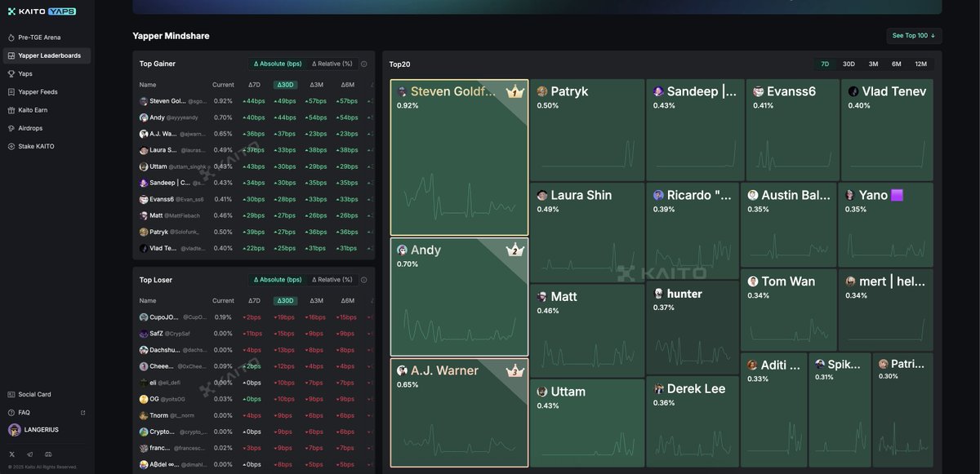
Task: Sort Top Loser by Δ30D column
Action: pyautogui.click(x=285, y=301)
